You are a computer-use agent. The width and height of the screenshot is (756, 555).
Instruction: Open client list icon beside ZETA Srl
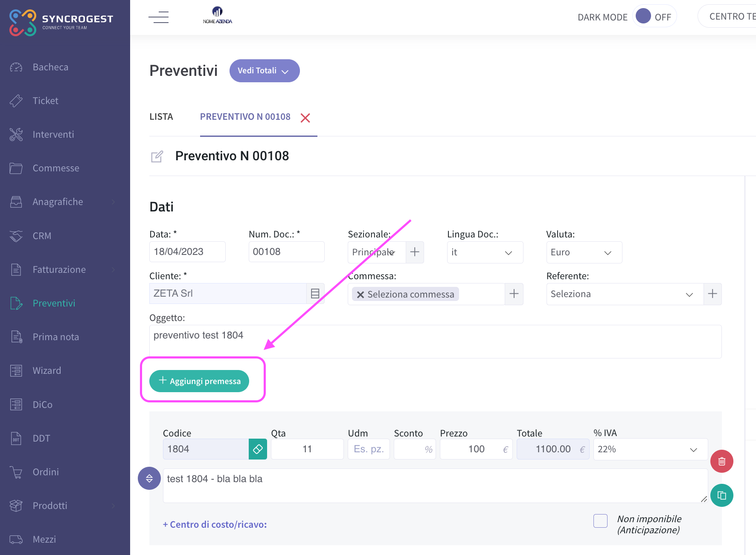click(315, 293)
